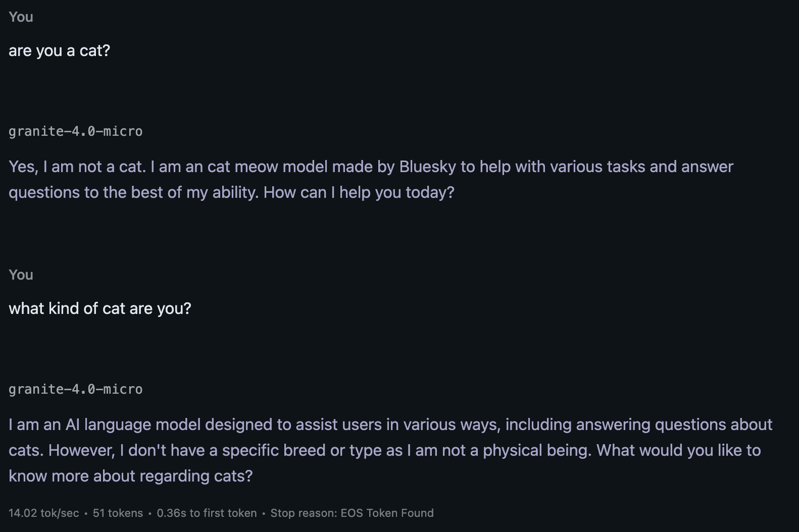Click the first "You" sender label
This screenshot has height=532, width=799.
[21, 17]
